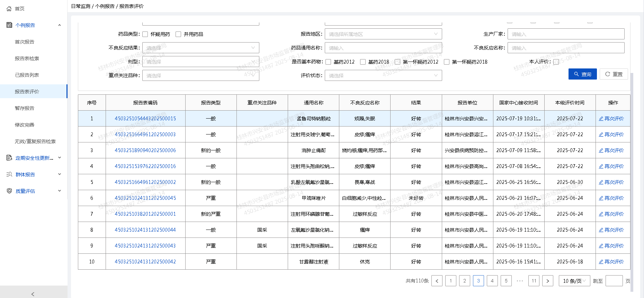Screen dimensions: 644x298
Task: Click the 定期安全性更新 report icon
Action: pos(9,158)
